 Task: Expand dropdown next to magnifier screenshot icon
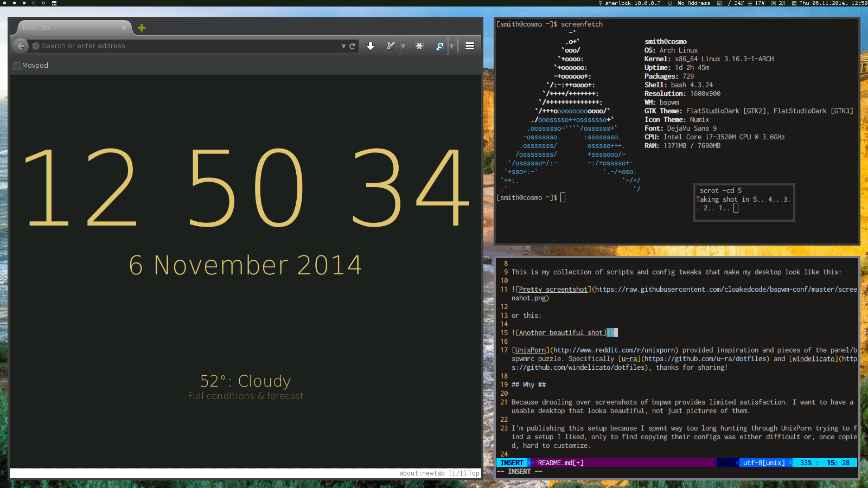click(x=451, y=46)
